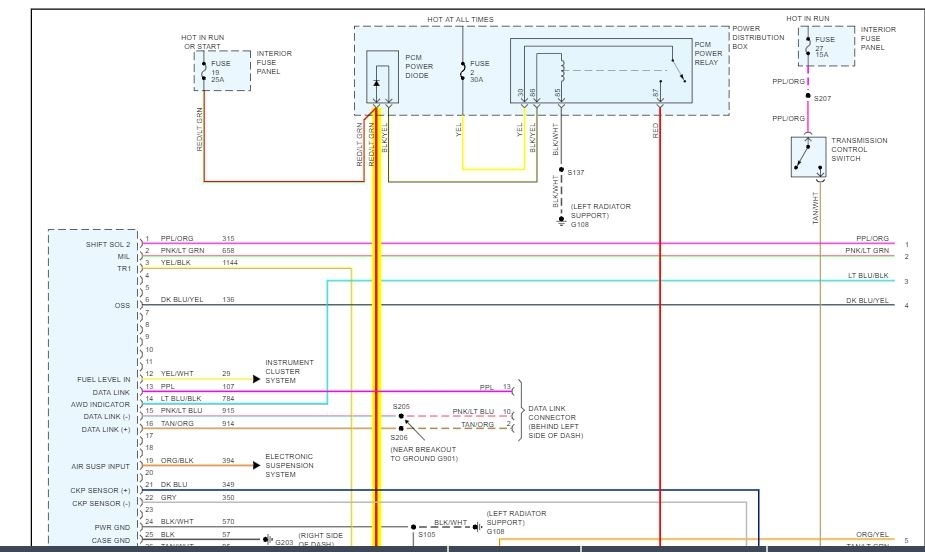Click the "(NEAR BREAKOUT TO GROUND G901)" note
Viewport: 925px width, 552px height.
click(x=424, y=454)
